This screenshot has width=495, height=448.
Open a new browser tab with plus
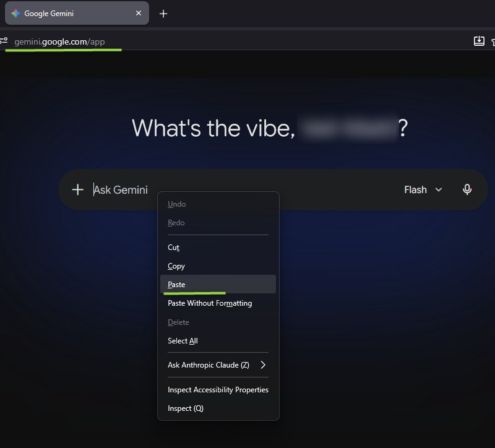click(x=163, y=14)
